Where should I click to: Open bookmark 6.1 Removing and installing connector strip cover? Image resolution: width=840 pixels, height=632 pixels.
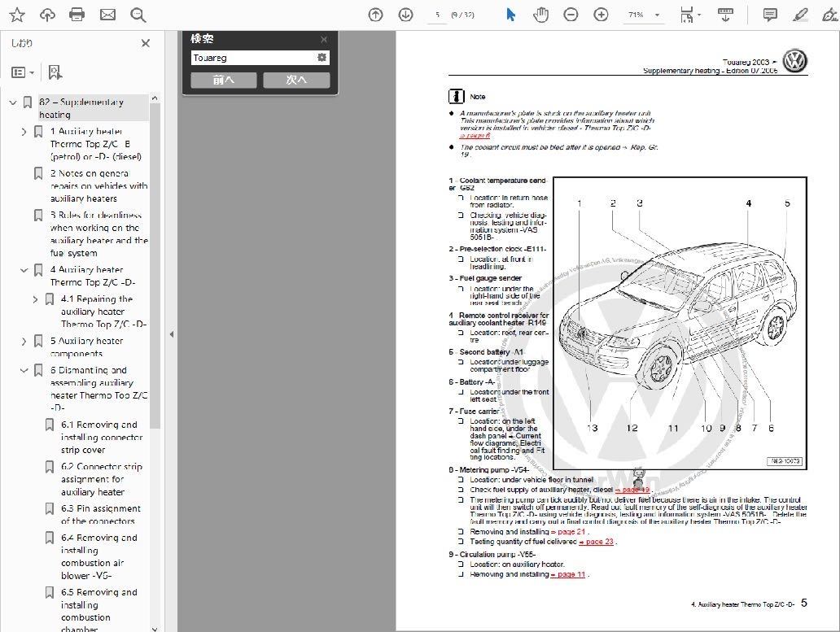[x=101, y=438]
